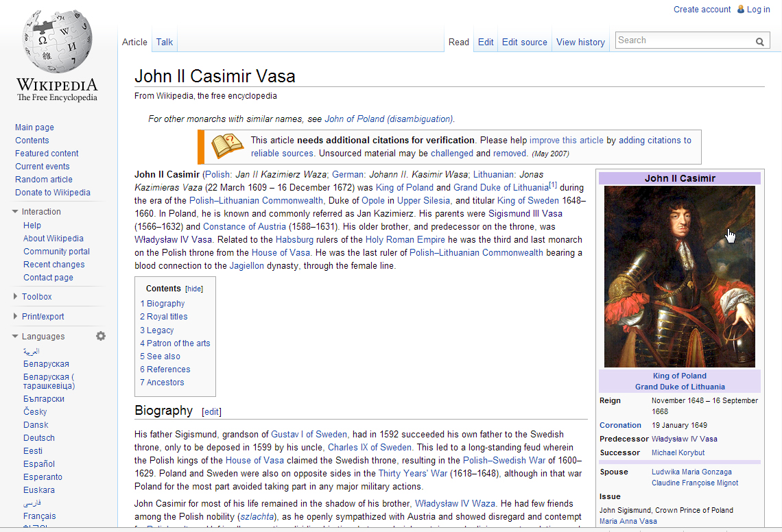
Task: Open a Random article
Action: point(44,180)
